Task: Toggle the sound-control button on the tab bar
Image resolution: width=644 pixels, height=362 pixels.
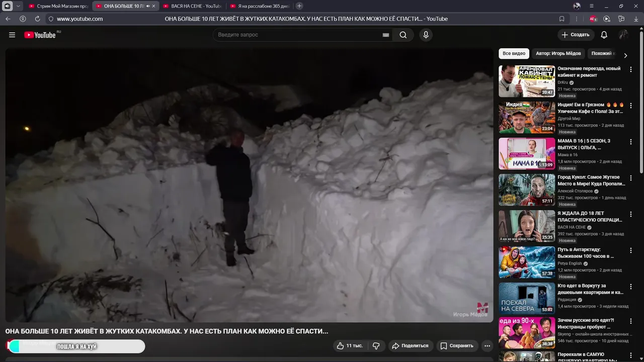Action: pyautogui.click(x=8, y=6)
